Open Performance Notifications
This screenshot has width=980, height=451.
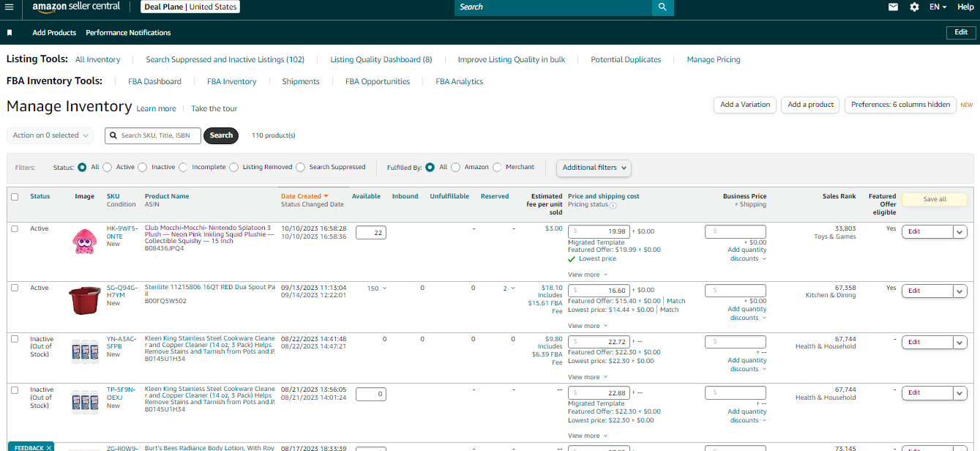(128, 33)
